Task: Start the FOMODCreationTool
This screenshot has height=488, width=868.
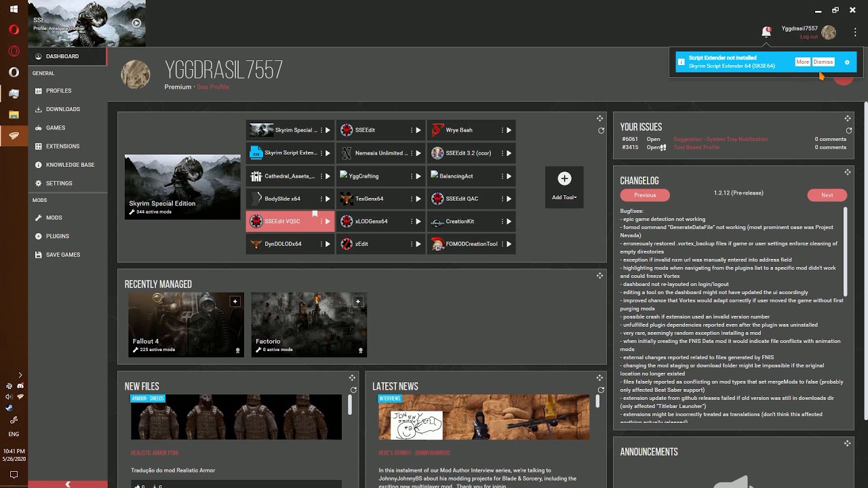Action: [509, 244]
